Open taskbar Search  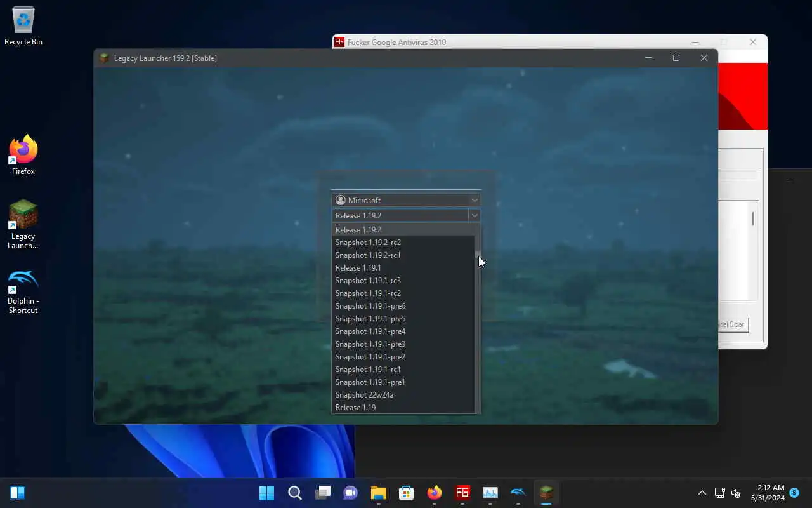(x=295, y=493)
